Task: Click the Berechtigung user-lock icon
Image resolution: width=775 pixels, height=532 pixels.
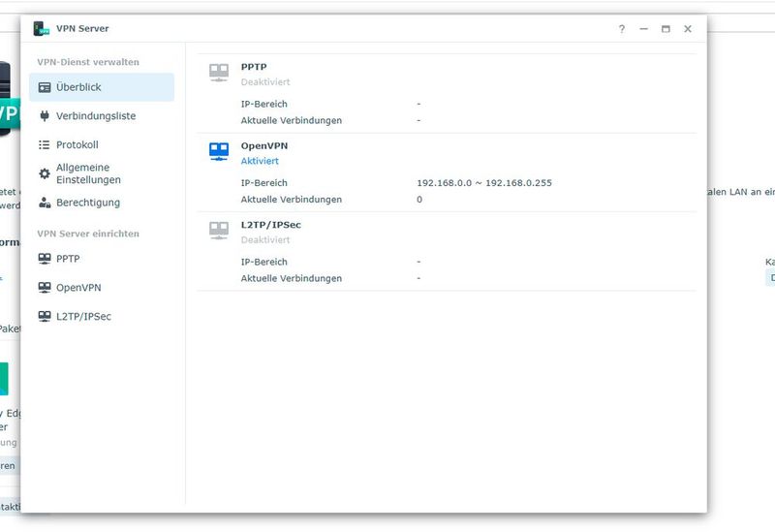Action: pos(45,203)
